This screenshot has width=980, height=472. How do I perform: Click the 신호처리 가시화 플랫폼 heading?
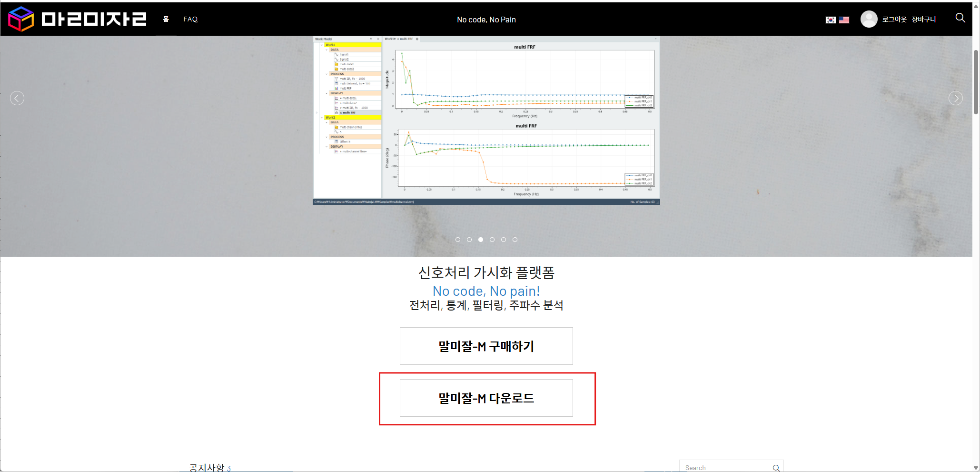click(x=486, y=272)
